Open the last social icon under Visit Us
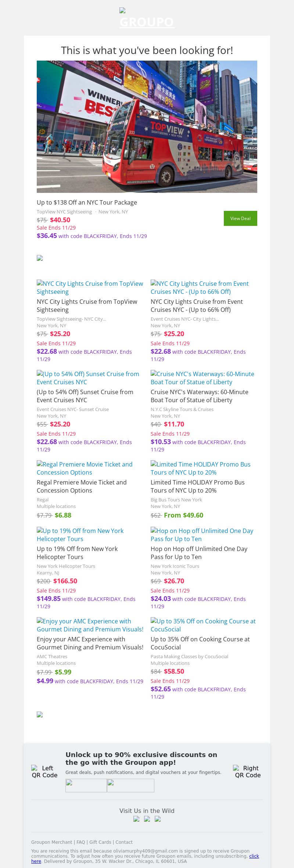 [158, 819]
